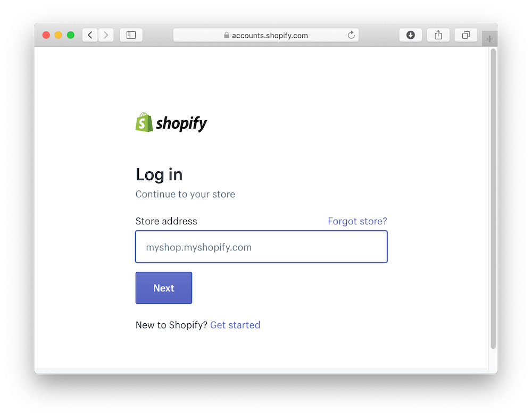The height and width of the screenshot is (419, 532).
Task: Open the share icon in the toolbar
Action: (x=438, y=35)
